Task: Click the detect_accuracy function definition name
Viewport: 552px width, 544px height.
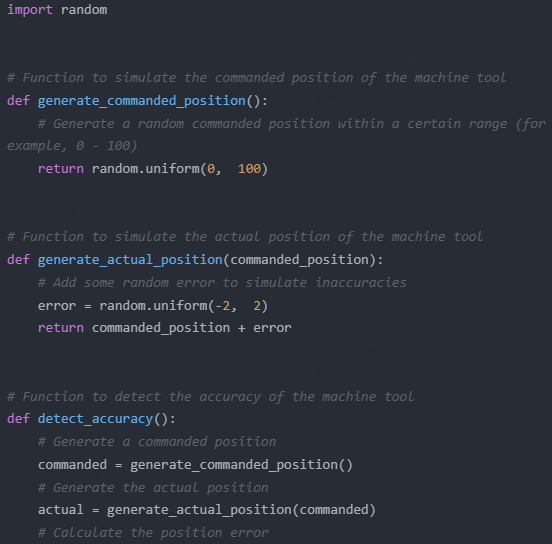Action: coord(95,419)
